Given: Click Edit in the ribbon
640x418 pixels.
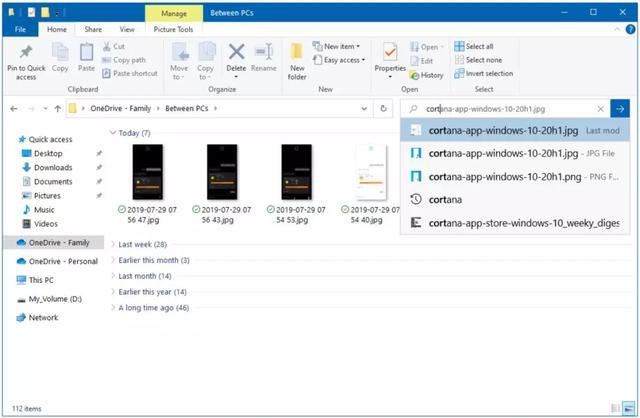Looking at the screenshot, I should click(421, 61).
